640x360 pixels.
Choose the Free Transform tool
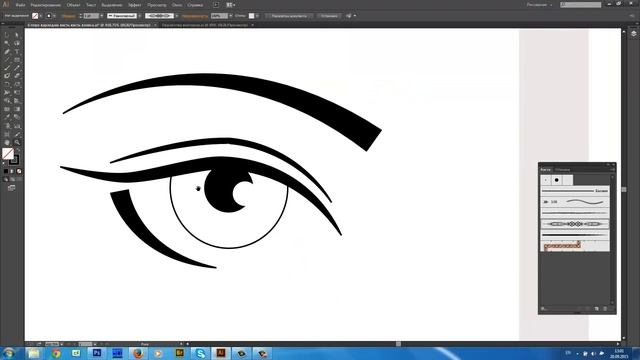coord(17,93)
